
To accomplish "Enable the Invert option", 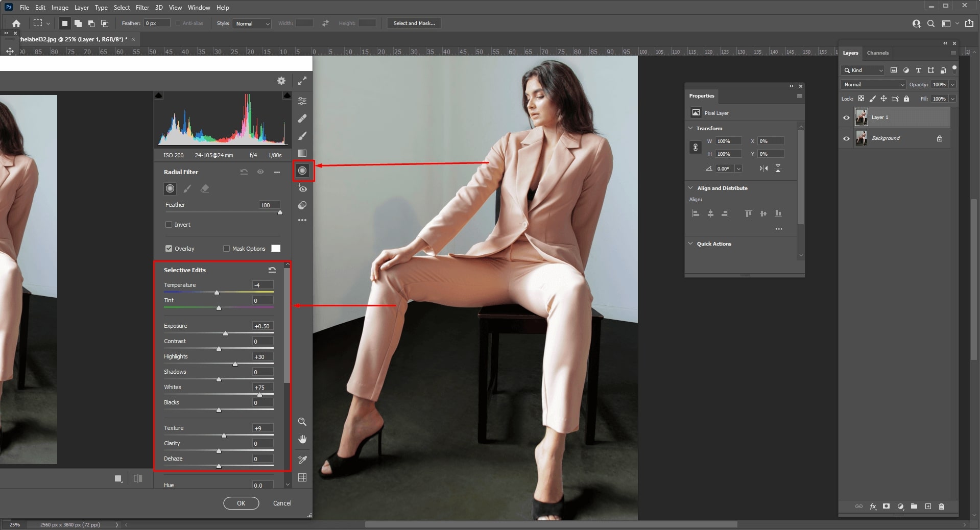I will [x=169, y=225].
